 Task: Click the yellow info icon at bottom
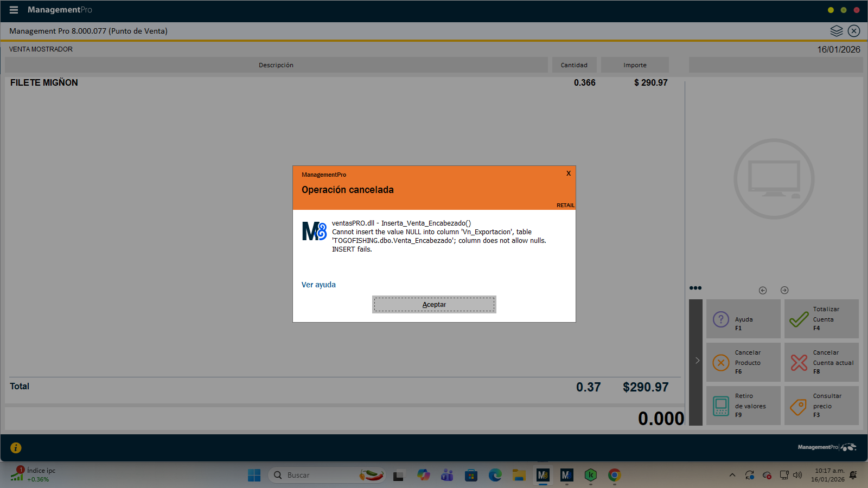click(x=16, y=447)
